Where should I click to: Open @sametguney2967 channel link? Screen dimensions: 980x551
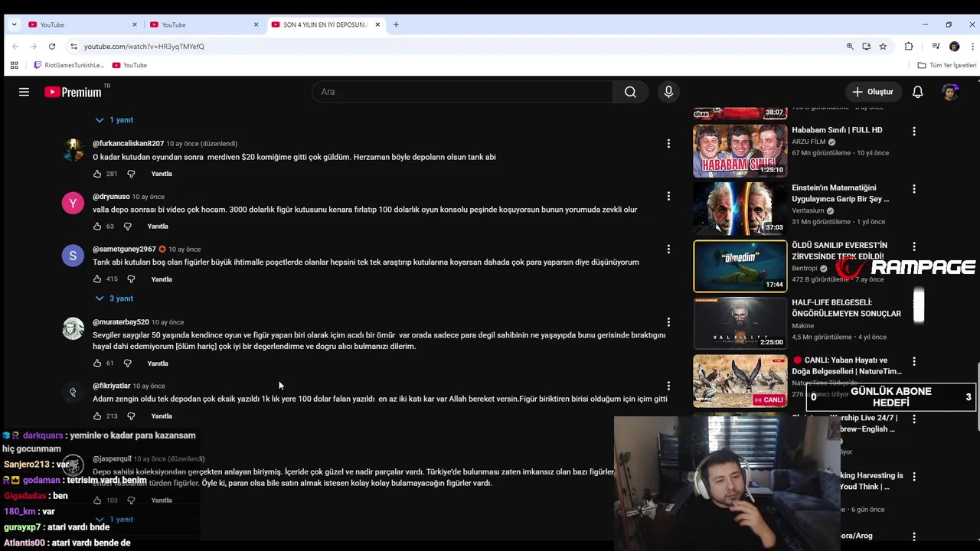click(124, 249)
